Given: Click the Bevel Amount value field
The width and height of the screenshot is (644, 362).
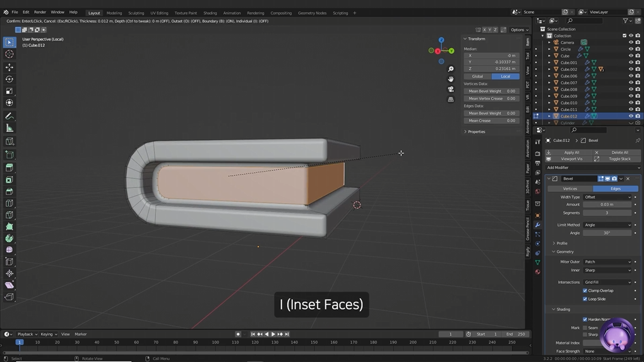Looking at the screenshot, I should pos(607,204).
